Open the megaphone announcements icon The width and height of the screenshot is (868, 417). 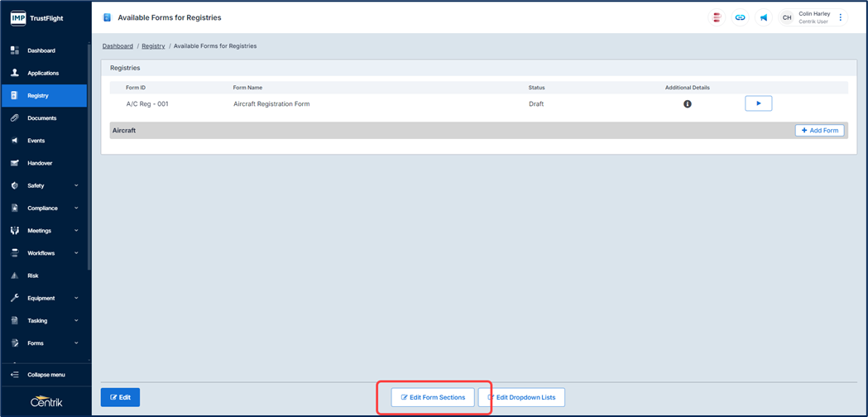click(x=763, y=17)
